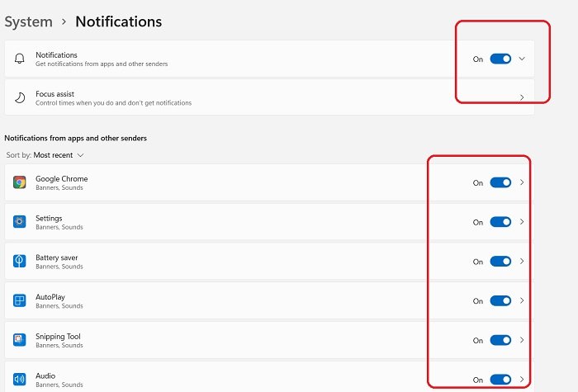Click the Focus assist moon icon

point(20,97)
